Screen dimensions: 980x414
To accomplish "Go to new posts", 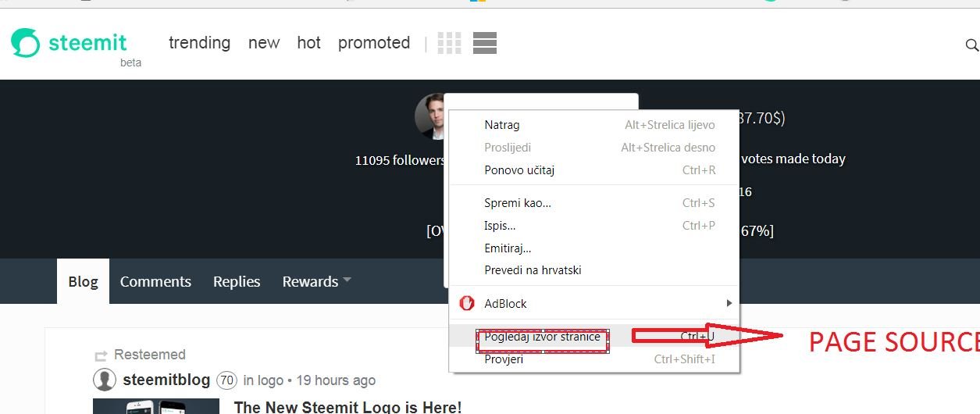I will 264,43.
